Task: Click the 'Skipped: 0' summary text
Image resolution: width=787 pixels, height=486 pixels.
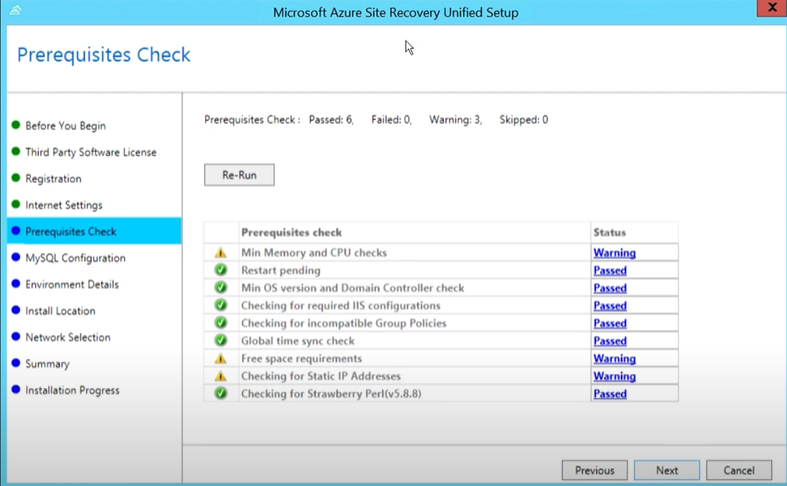Action: tap(524, 119)
